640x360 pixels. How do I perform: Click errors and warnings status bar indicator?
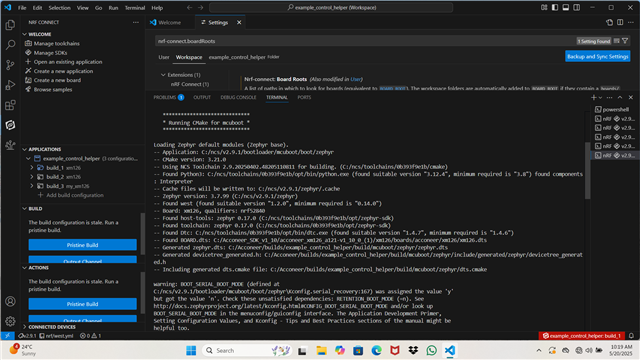(91, 336)
